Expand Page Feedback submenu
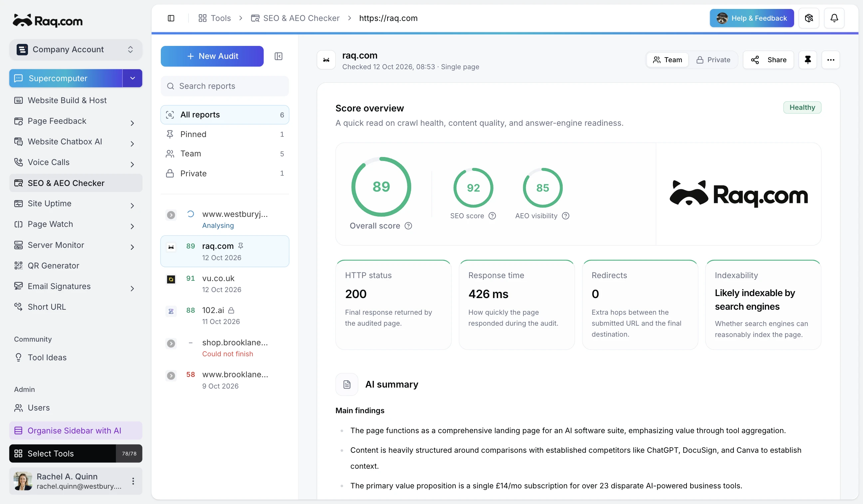This screenshot has width=863, height=504. point(132,123)
